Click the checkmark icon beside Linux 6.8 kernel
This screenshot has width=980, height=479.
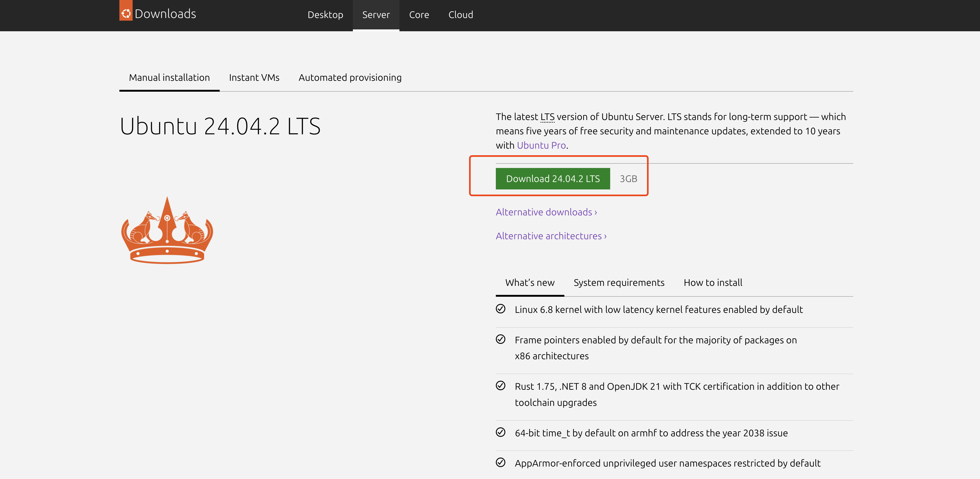[x=501, y=309]
